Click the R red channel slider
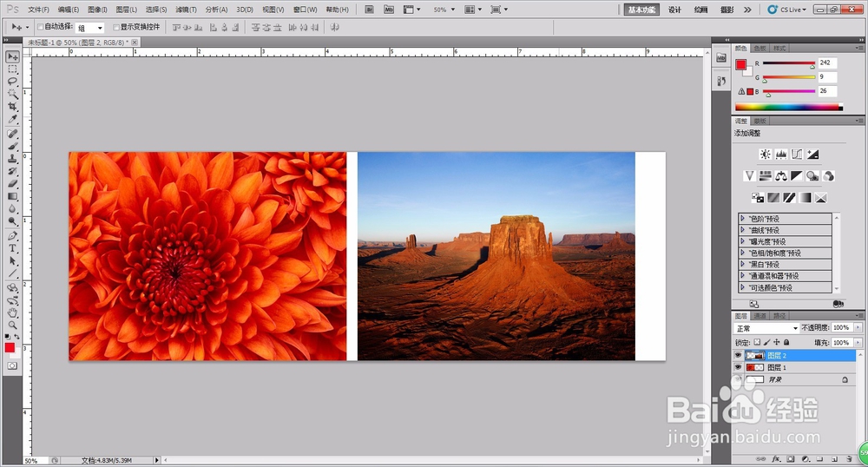 (789, 63)
